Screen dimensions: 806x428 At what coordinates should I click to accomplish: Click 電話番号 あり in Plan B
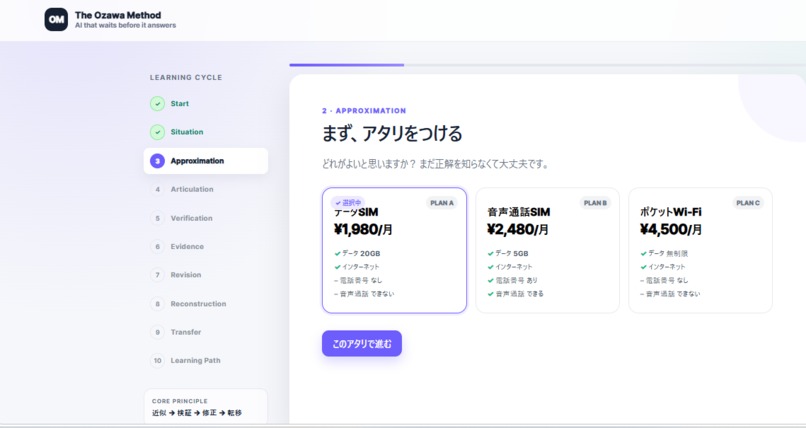click(512, 280)
